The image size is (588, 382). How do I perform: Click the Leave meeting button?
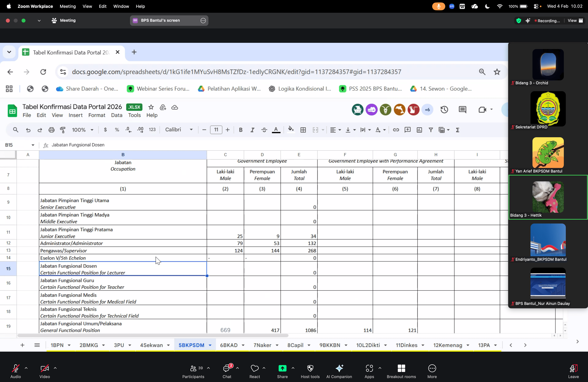coord(573,371)
